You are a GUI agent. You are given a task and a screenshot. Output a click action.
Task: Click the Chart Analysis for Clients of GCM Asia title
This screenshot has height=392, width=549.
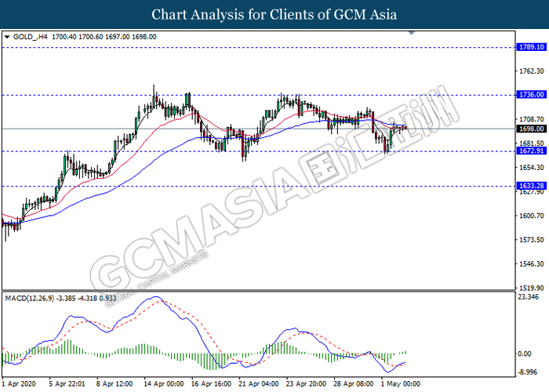coord(274,15)
